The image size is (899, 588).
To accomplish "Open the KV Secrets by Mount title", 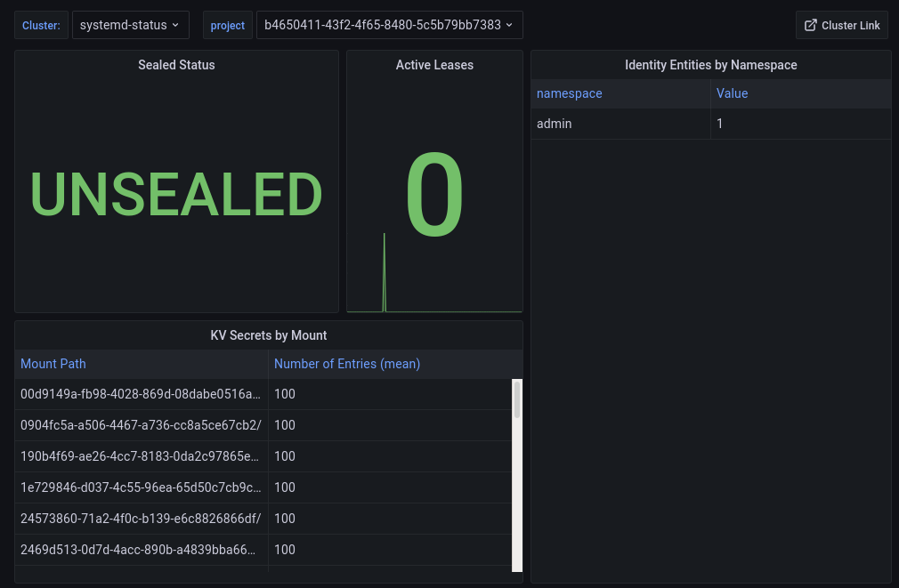I will coord(268,335).
